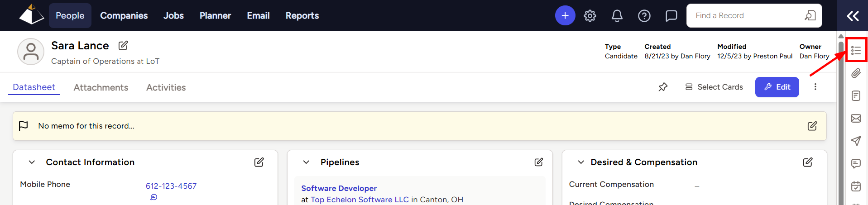Open the settings gear
The height and width of the screenshot is (205, 868).
point(590,16)
